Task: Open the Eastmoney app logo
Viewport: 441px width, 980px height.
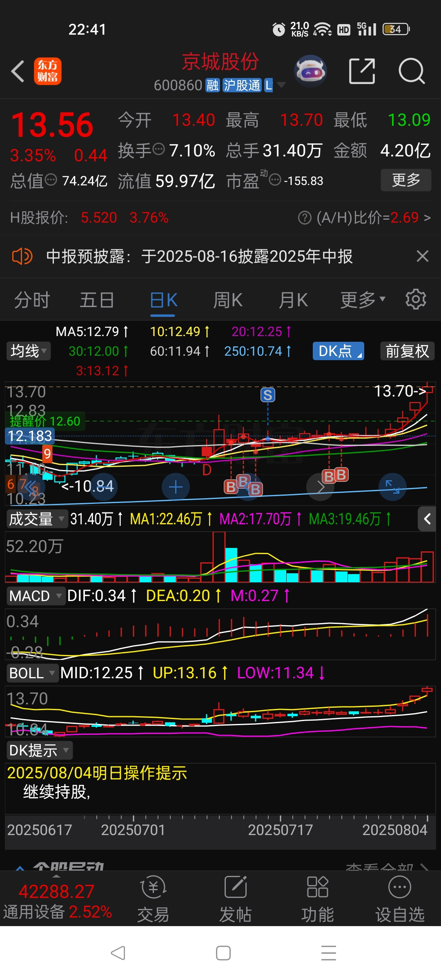Action: pos(47,71)
